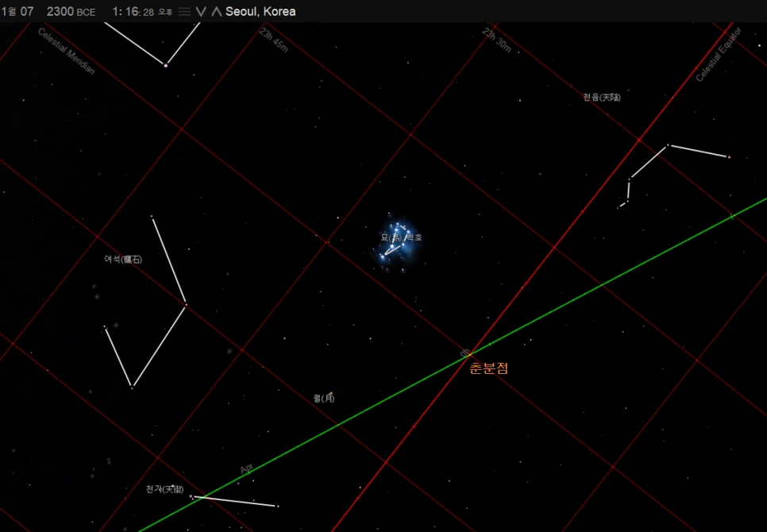Click the Celestial Meridian label
This screenshot has width=767, height=532.
click(x=67, y=52)
